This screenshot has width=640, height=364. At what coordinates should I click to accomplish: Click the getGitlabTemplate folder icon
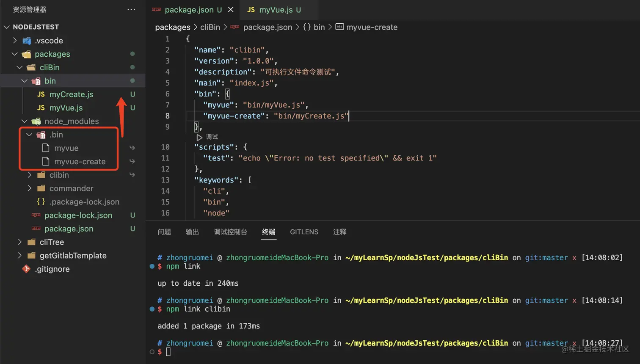tap(31, 256)
